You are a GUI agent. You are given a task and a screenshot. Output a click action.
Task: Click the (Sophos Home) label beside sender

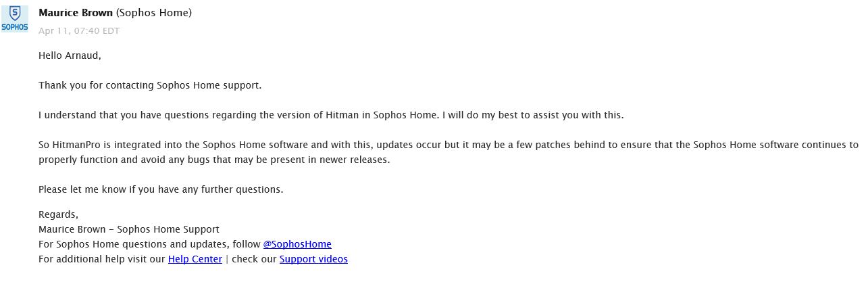154,13
